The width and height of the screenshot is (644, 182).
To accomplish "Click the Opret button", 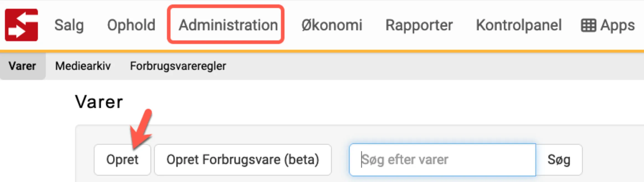I will 123,159.
